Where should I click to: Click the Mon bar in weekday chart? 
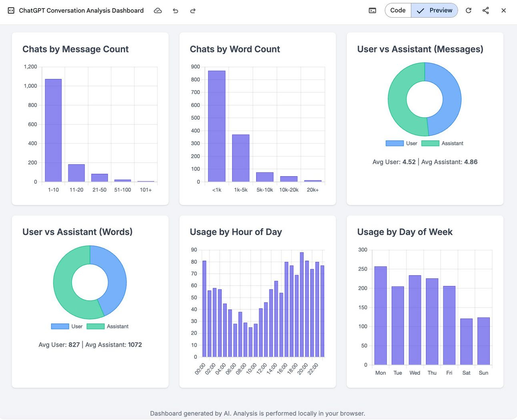(x=381, y=316)
